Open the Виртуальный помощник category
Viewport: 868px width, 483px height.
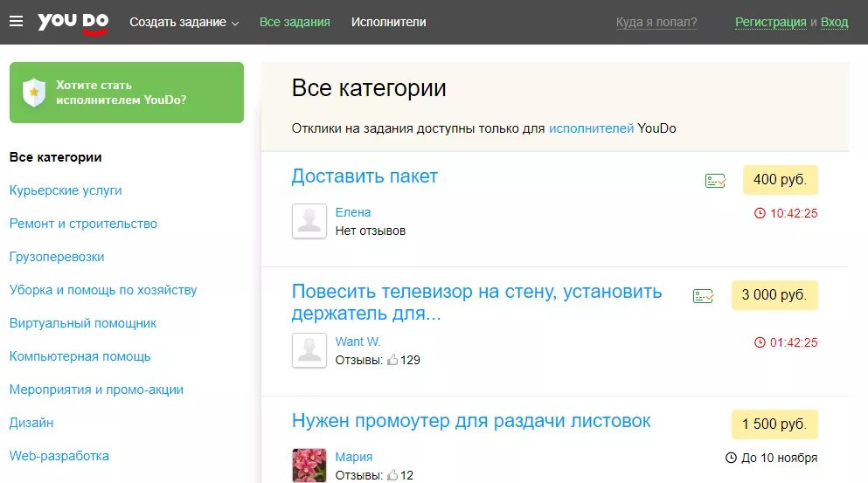coord(83,323)
